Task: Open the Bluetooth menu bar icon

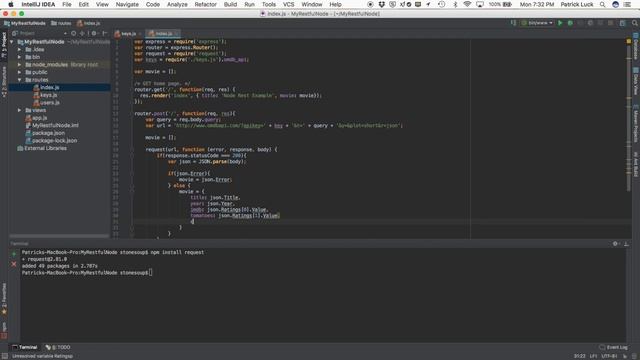Action: 455,4
